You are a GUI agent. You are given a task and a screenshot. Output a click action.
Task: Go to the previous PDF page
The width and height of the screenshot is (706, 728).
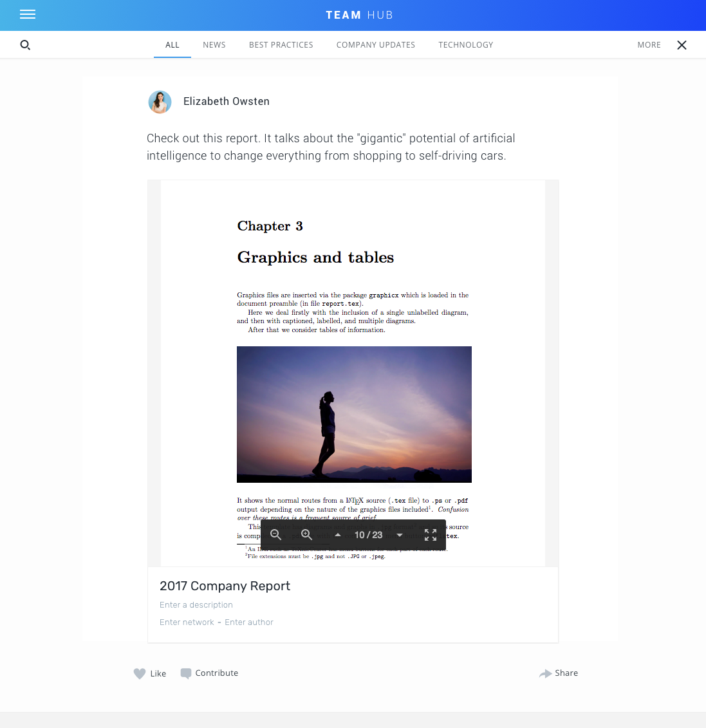coord(337,535)
